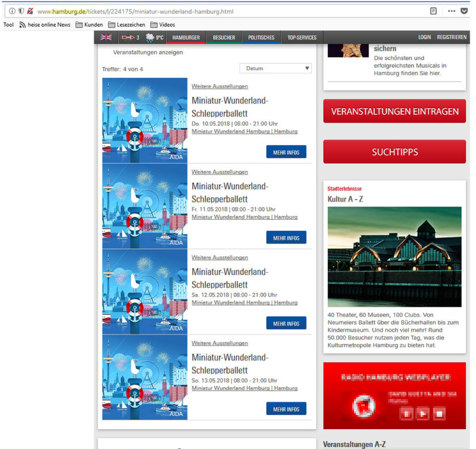Open the page actions three-dots menu
This screenshot has width=476, height=449.
tap(451, 11)
